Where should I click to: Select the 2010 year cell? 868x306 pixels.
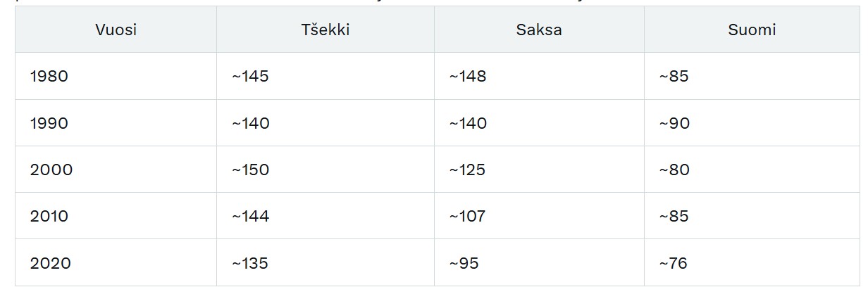point(49,216)
